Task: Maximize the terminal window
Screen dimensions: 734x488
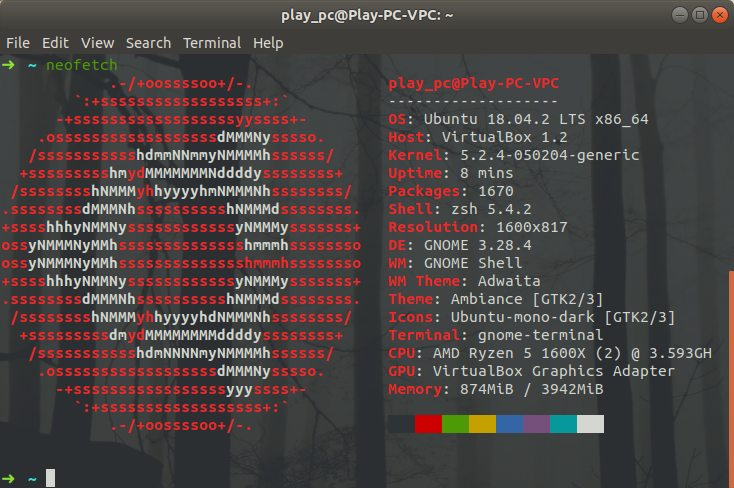Action: point(698,15)
